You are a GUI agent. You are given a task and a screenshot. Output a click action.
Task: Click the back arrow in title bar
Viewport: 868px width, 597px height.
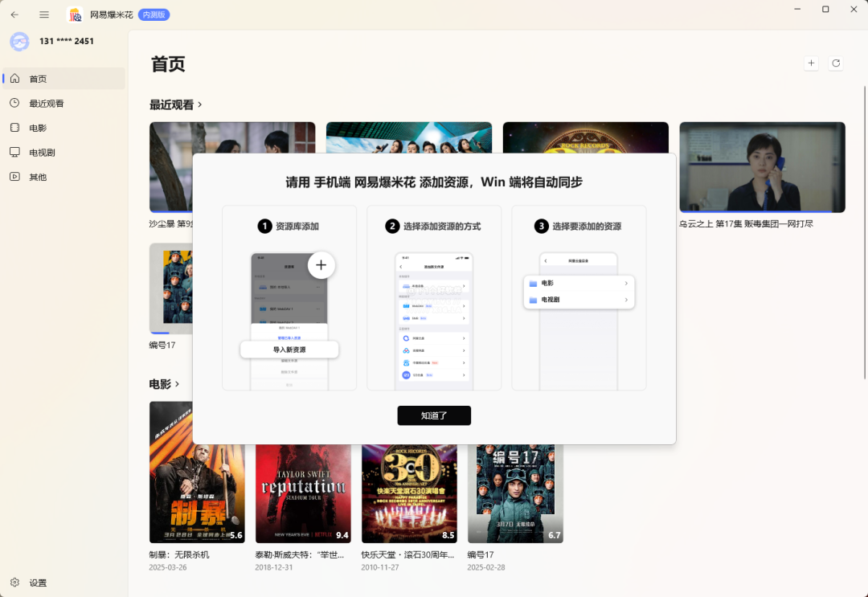(x=15, y=15)
